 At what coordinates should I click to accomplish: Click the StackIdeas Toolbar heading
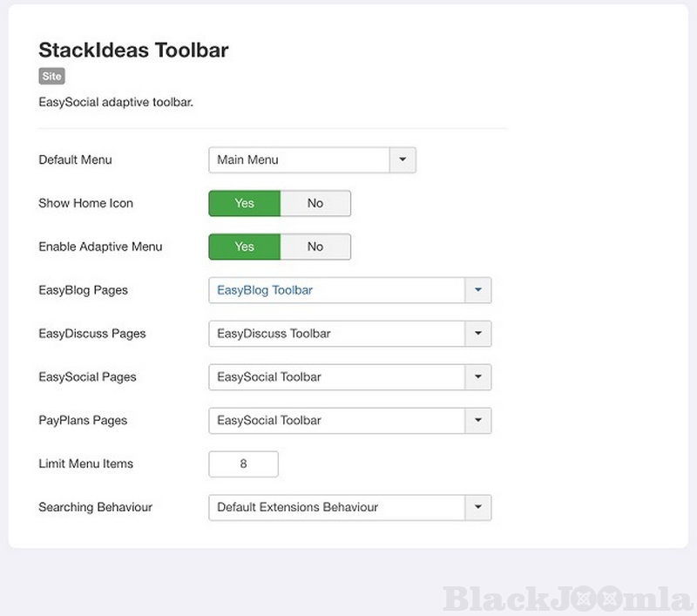tap(133, 51)
